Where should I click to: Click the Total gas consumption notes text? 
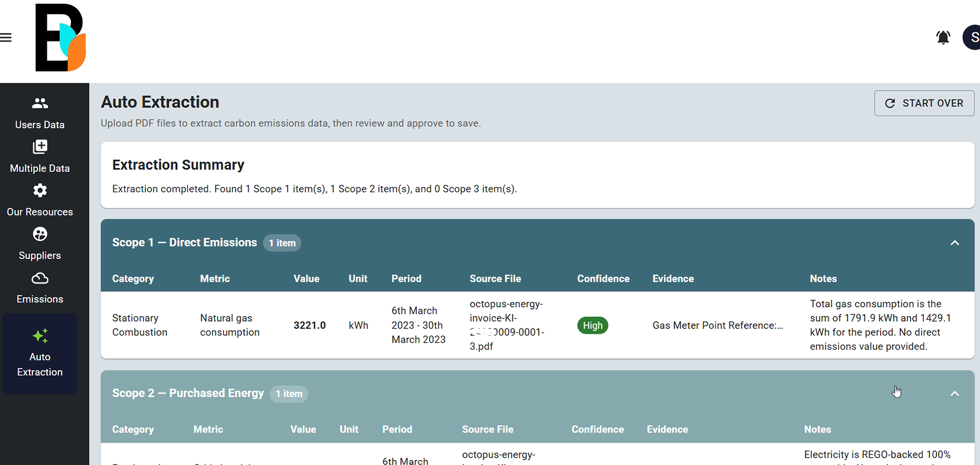880,325
